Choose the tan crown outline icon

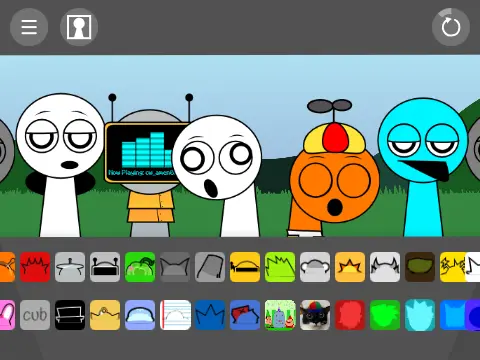(105, 315)
